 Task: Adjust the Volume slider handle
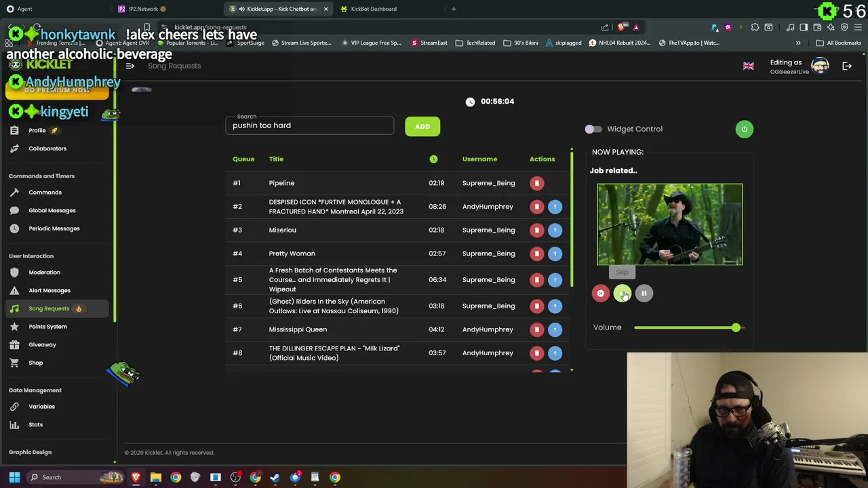736,328
